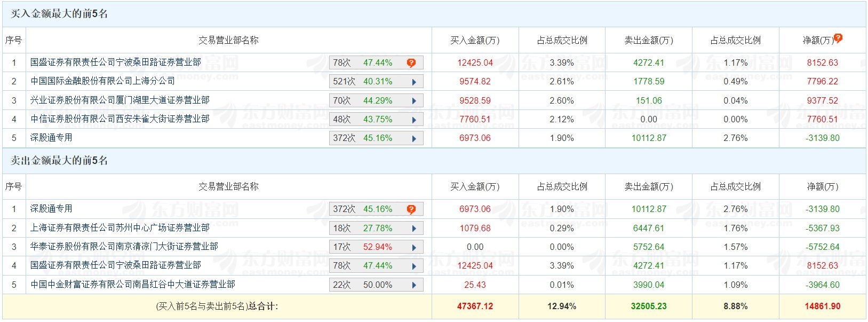Click the arrow icon beside 18次 27.78%

(x=414, y=229)
